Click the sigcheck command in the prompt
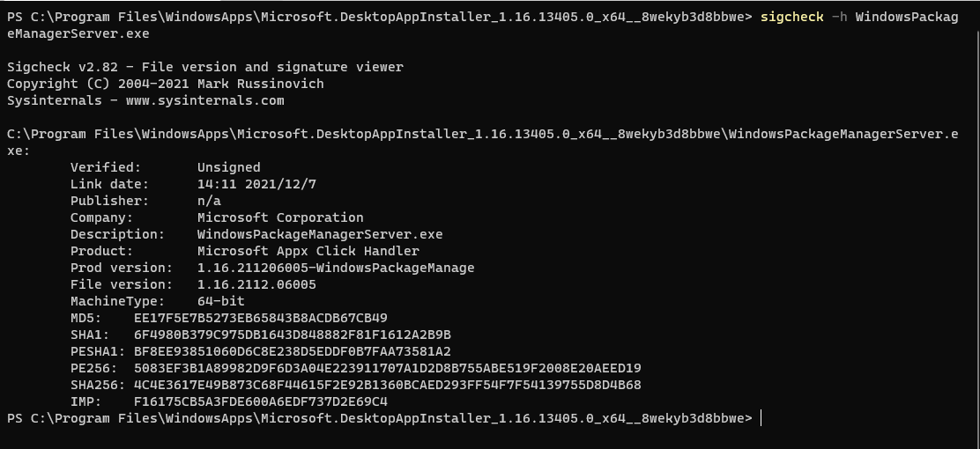980x449 pixels. click(x=791, y=17)
